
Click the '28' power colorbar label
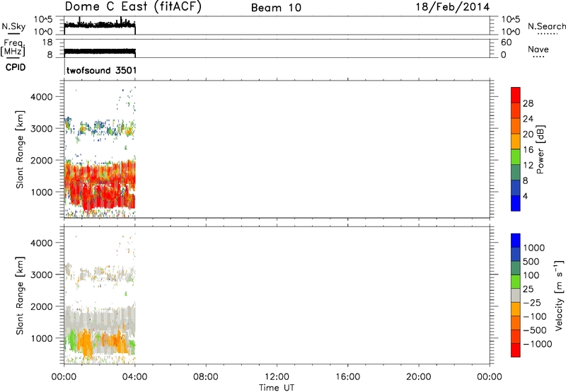(x=528, y=103)
